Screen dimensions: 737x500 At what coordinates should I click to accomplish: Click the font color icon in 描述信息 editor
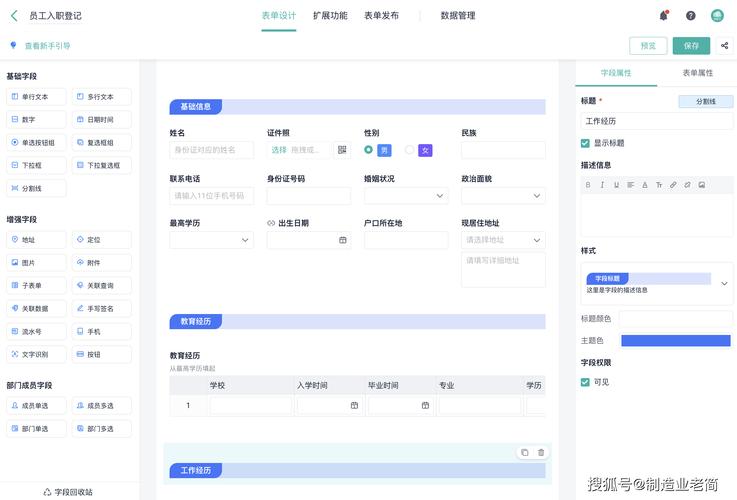[644, 185]
